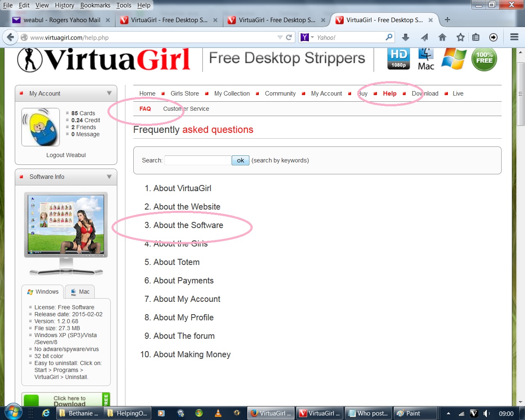The width and height of the screenshot is (525, 420).
Task: Open the Firefox hamburger menu
Action: point(514,37)
